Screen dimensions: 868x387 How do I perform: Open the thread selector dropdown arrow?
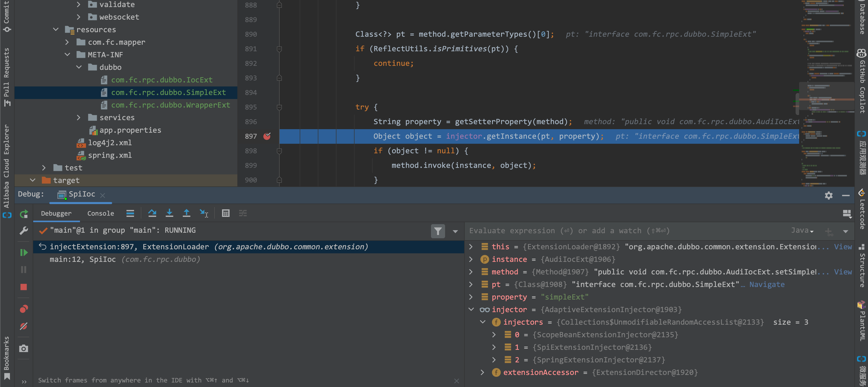(455, 231)
